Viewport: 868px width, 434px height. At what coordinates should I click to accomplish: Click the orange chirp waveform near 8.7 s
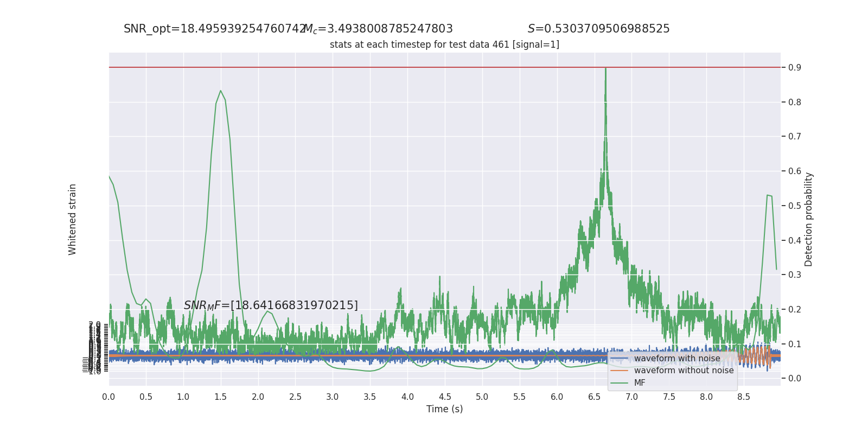coord(757,356)
